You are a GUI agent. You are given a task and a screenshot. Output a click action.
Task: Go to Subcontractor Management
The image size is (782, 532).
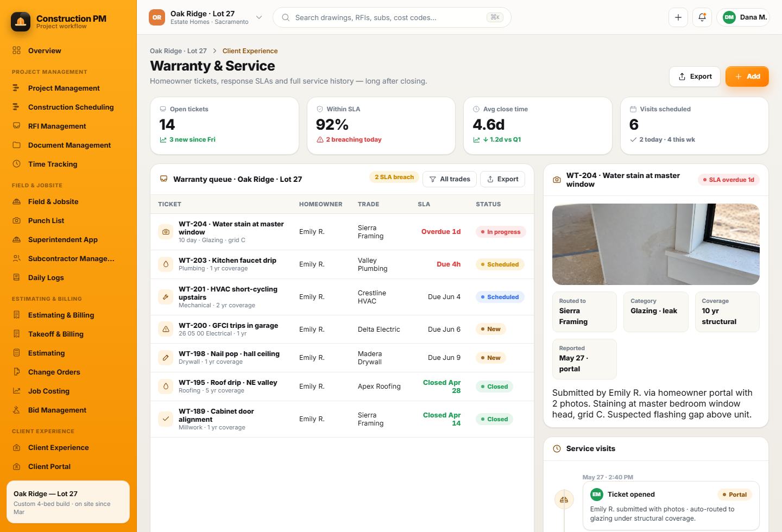click(x=68, y=258)
